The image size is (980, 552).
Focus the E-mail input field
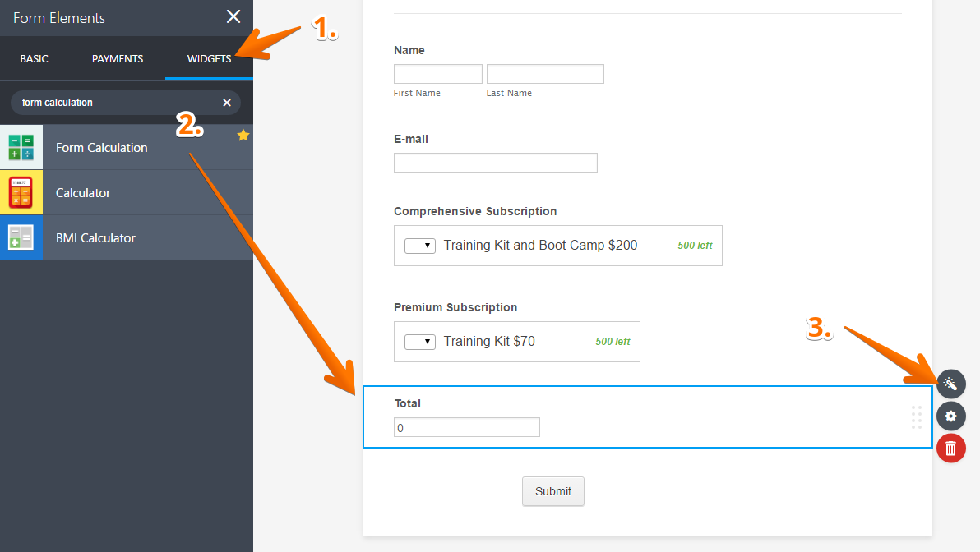click(496, 163)
